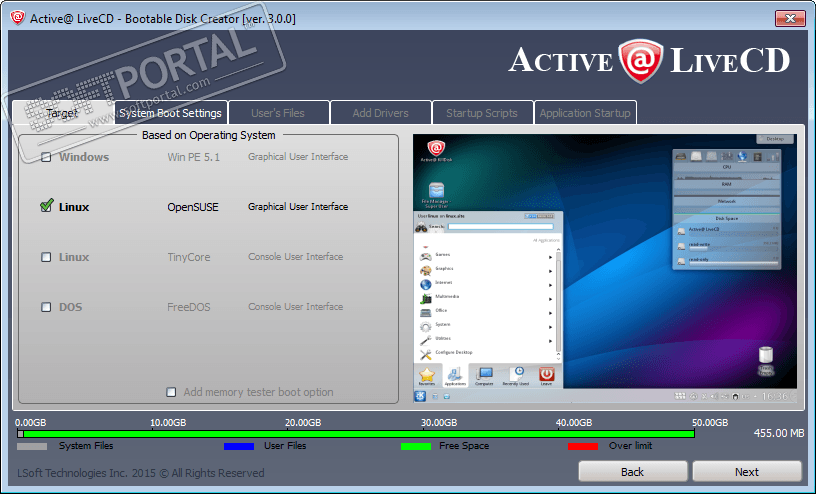Viewport: 816px width, 494px height.
Task: Click the gray System Files legend swatch
Action: pos(32,446)
